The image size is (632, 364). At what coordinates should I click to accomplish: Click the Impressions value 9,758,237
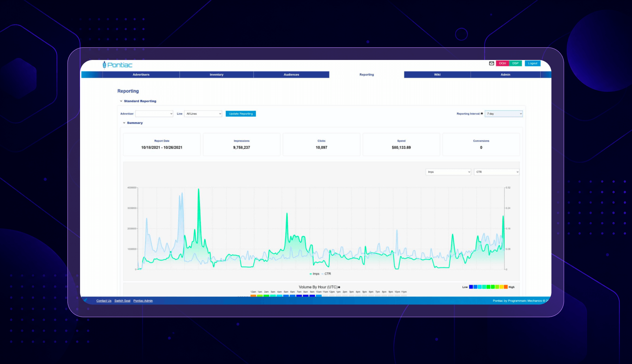242,148
